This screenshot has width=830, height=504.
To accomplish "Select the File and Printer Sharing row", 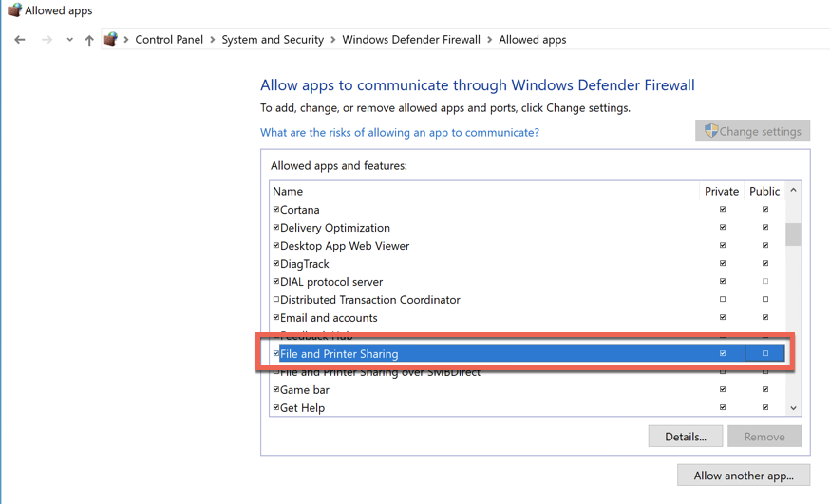I will (528, 353).
